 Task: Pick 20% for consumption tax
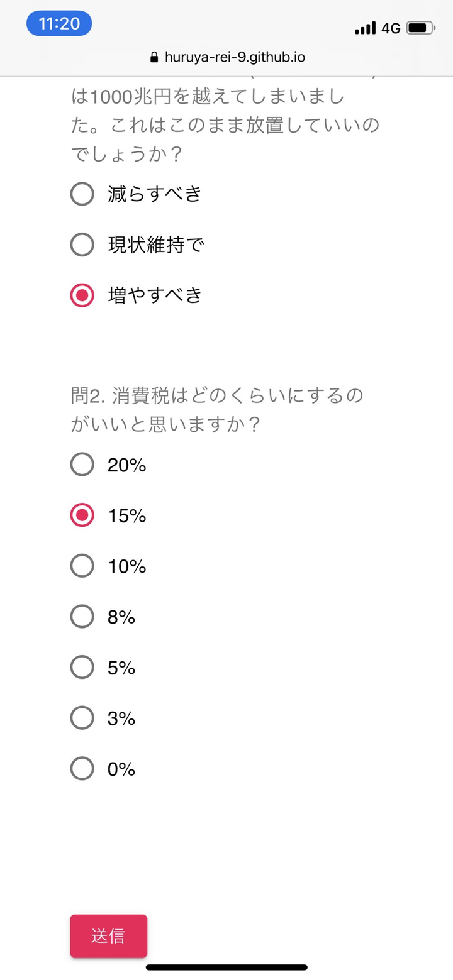pos(82,465)
